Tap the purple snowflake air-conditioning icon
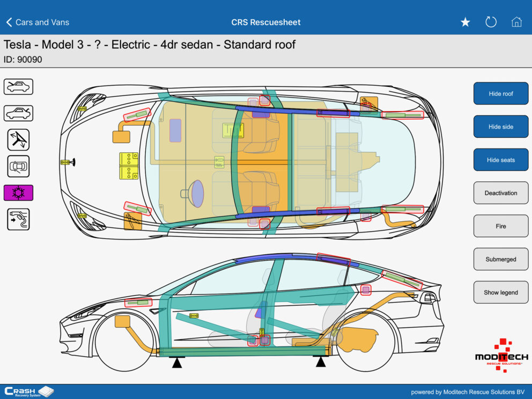 coord(19,193)
